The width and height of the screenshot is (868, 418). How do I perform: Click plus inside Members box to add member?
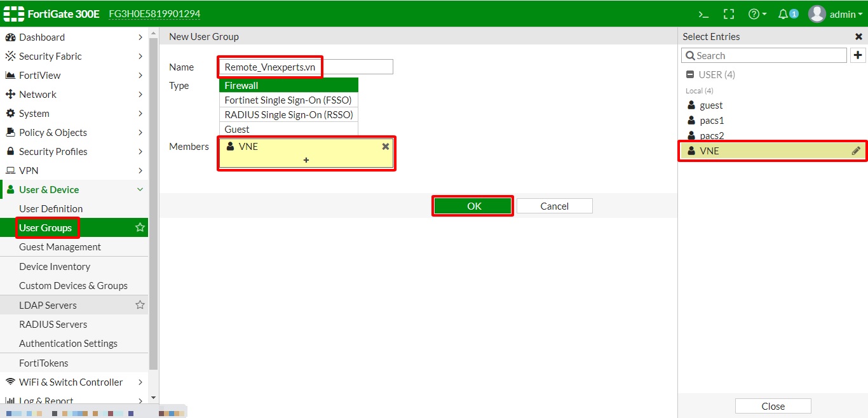306,160
